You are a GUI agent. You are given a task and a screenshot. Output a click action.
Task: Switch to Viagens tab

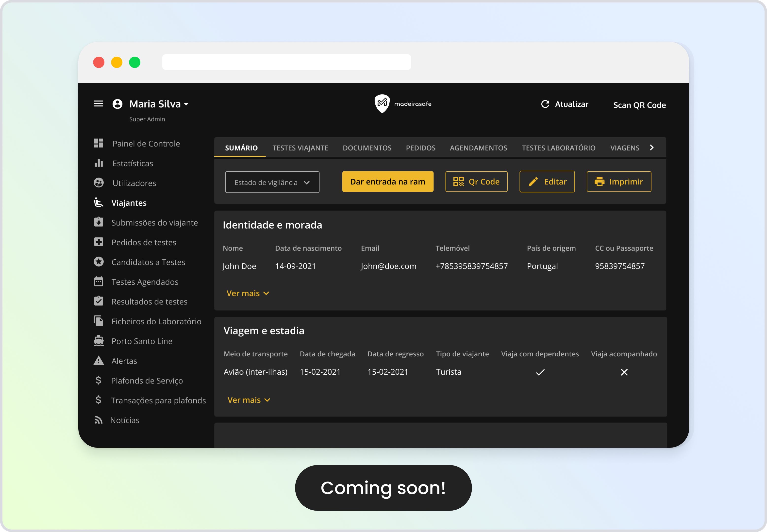[625, 148]
